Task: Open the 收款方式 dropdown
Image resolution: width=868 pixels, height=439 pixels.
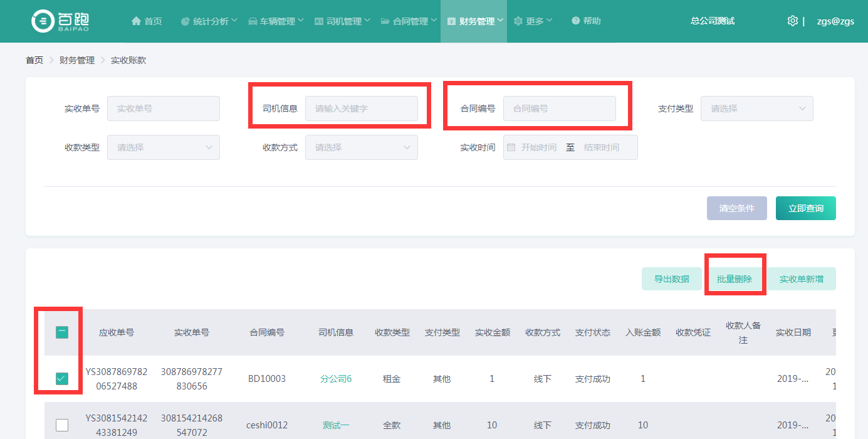Action: (361, 147)
